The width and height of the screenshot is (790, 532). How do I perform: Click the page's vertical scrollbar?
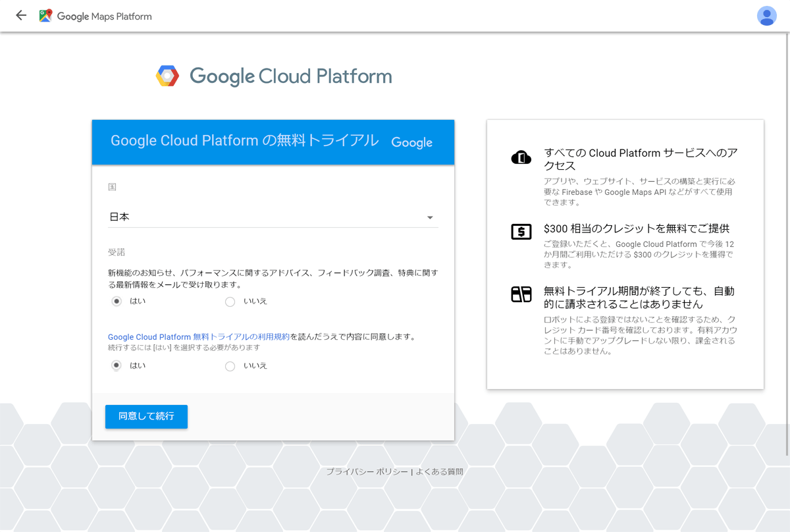coord(787,244)
